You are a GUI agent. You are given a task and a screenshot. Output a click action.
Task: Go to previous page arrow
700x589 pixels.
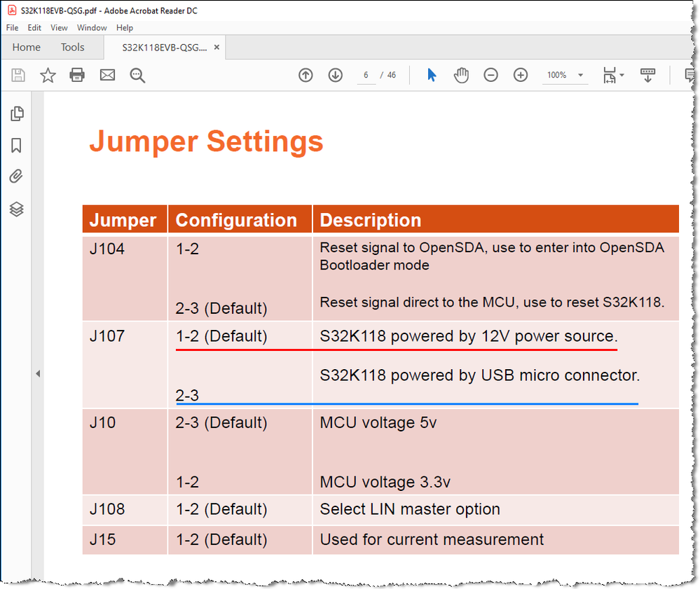pos(306,75)
